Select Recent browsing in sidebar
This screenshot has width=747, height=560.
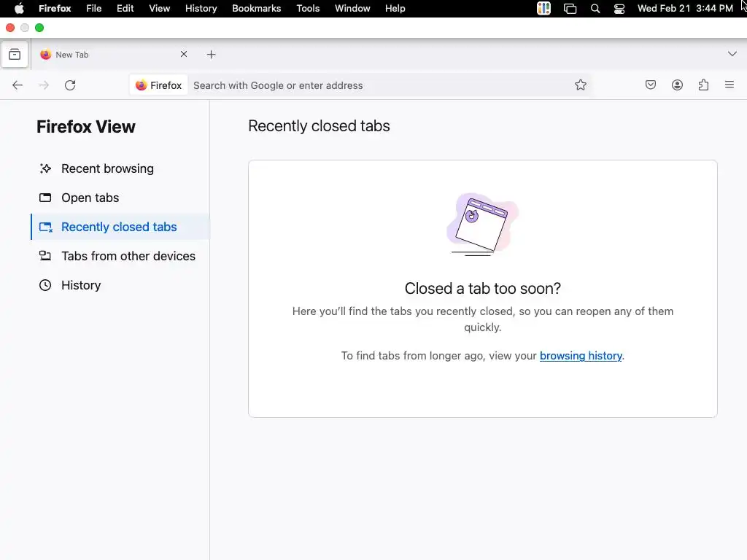tap(120, 168)
